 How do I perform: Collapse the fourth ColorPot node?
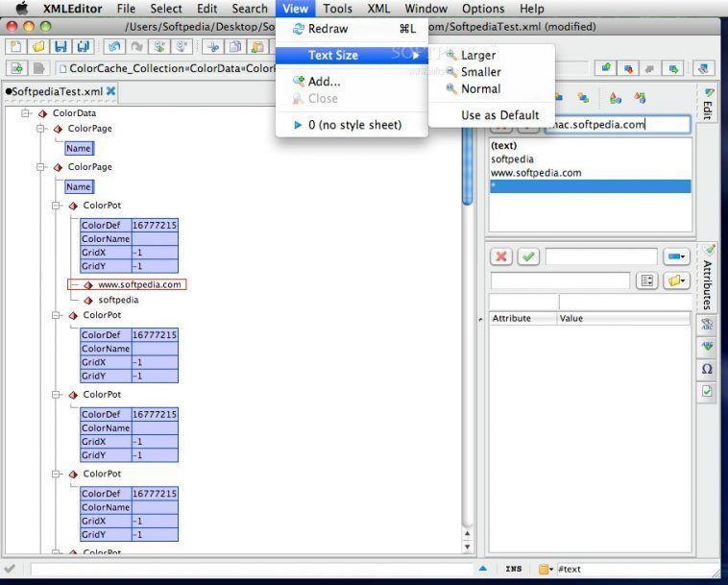(56, 474)
